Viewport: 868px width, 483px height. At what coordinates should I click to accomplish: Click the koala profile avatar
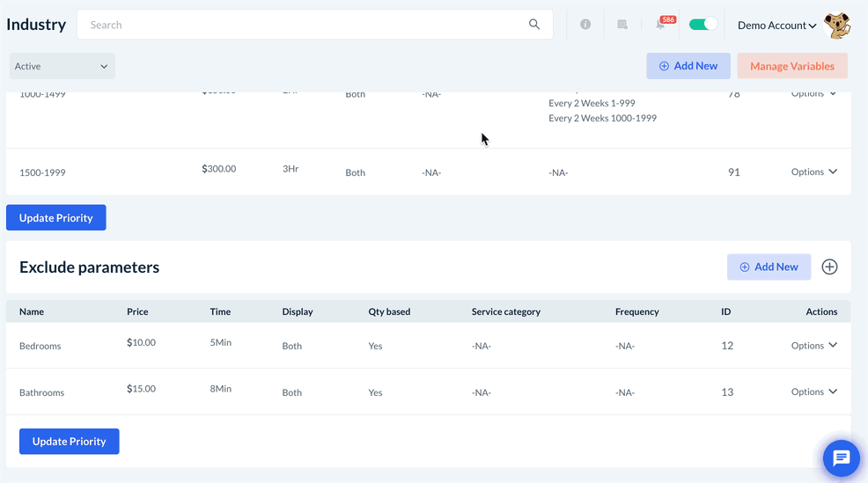click(x=837, y=26)
